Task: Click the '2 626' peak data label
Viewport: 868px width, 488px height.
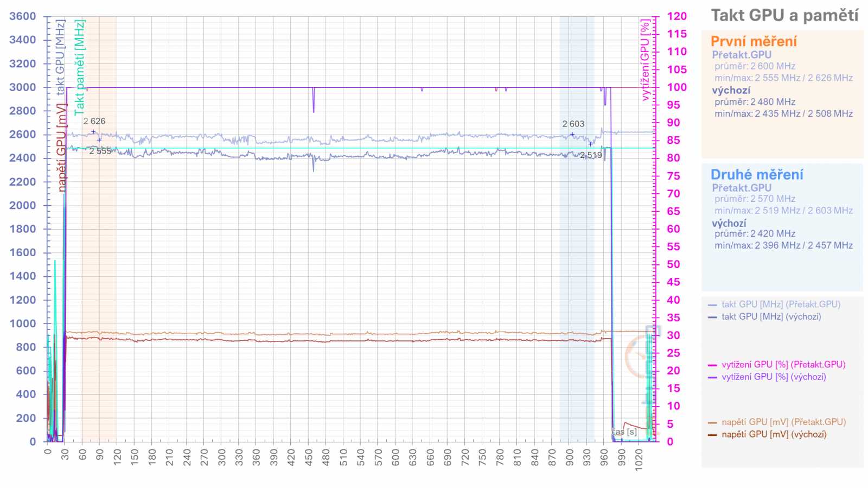Action: point(94,122)
